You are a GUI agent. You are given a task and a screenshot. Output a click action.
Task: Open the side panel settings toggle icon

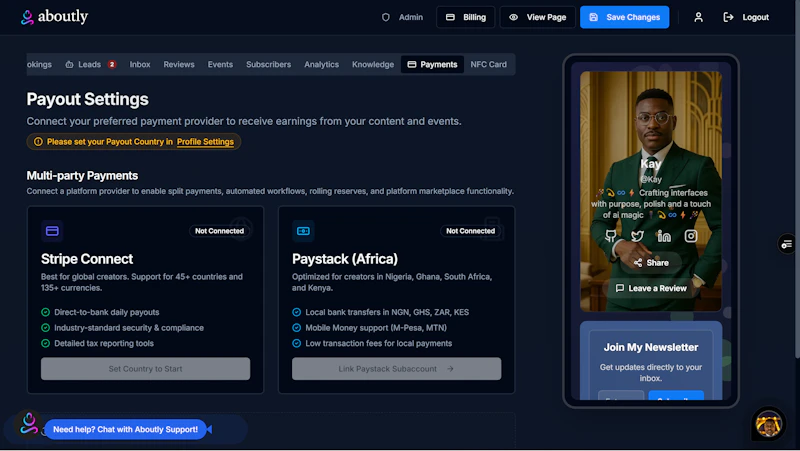coord(786,244)
